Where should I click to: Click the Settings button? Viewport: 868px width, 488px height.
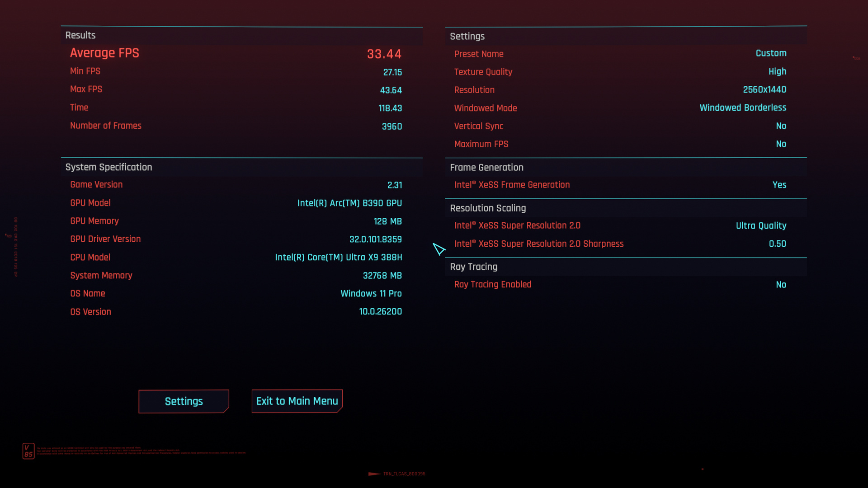184,401
